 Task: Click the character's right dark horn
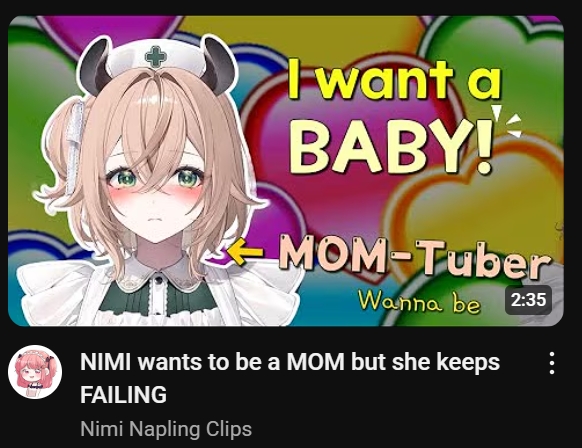[219, 66]
